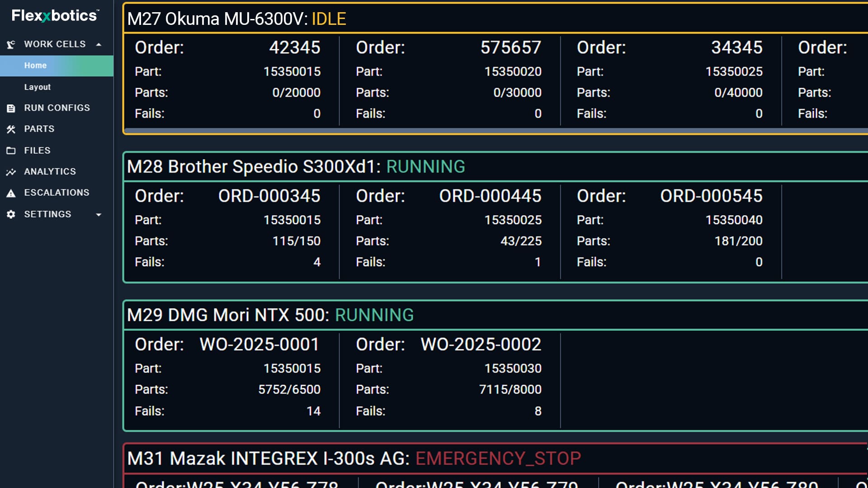Click the Escalations warning triangle icon
Viewport: 868px width, 488px height.
(11, 193)
